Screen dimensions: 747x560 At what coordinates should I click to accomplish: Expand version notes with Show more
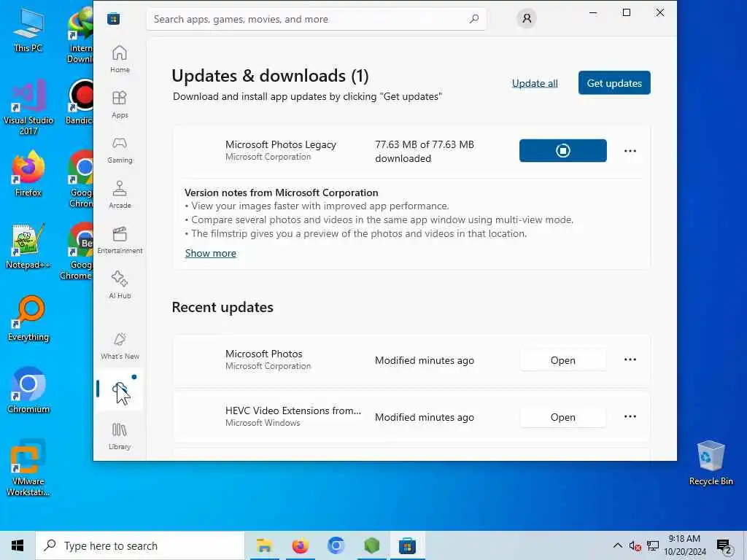(x=211, y=253)
